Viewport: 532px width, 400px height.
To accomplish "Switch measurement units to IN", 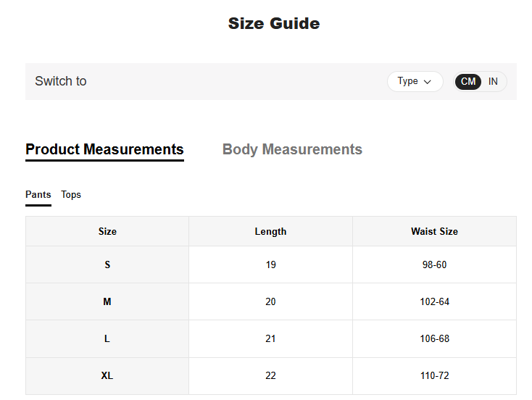I will [493, 81].
